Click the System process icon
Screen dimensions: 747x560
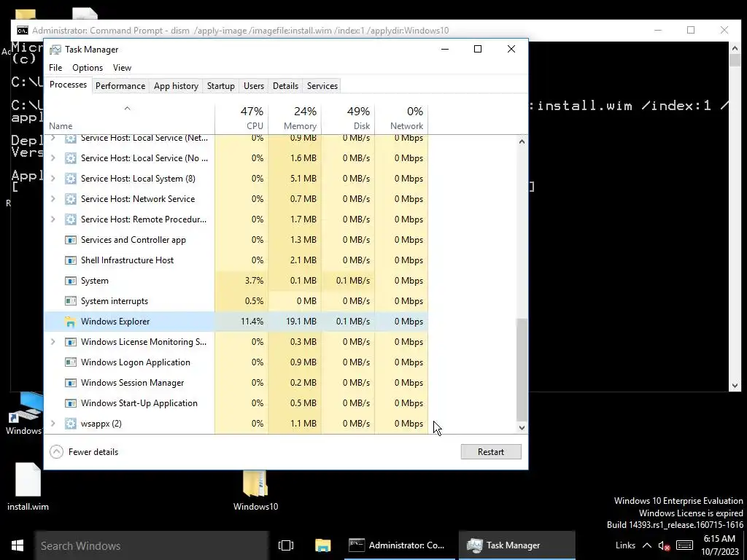pos(71,281)
